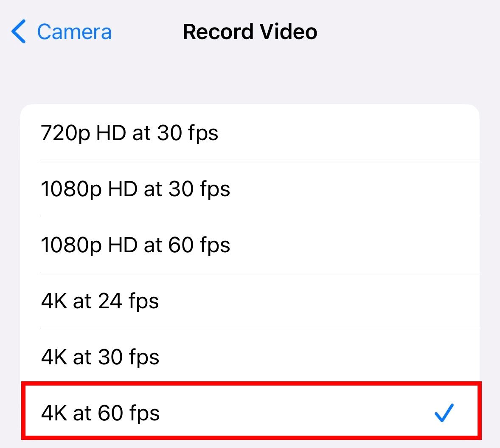The image size is (500, 448).
Task: Tap "fps" in the 4K at 30 row
Action: 144,358
